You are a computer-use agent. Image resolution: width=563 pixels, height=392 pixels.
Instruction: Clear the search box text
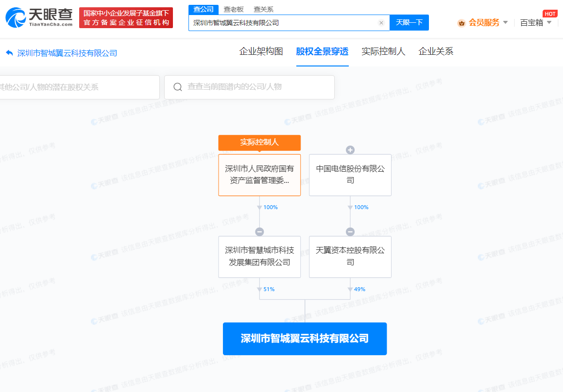[x=381, y=23]
